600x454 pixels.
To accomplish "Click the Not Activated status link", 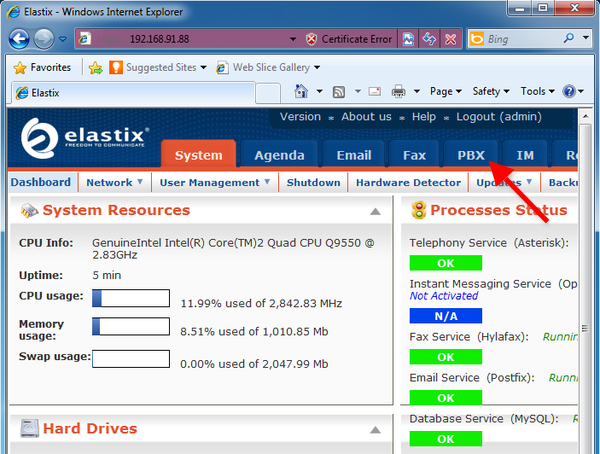I will [x=444, y=296].
